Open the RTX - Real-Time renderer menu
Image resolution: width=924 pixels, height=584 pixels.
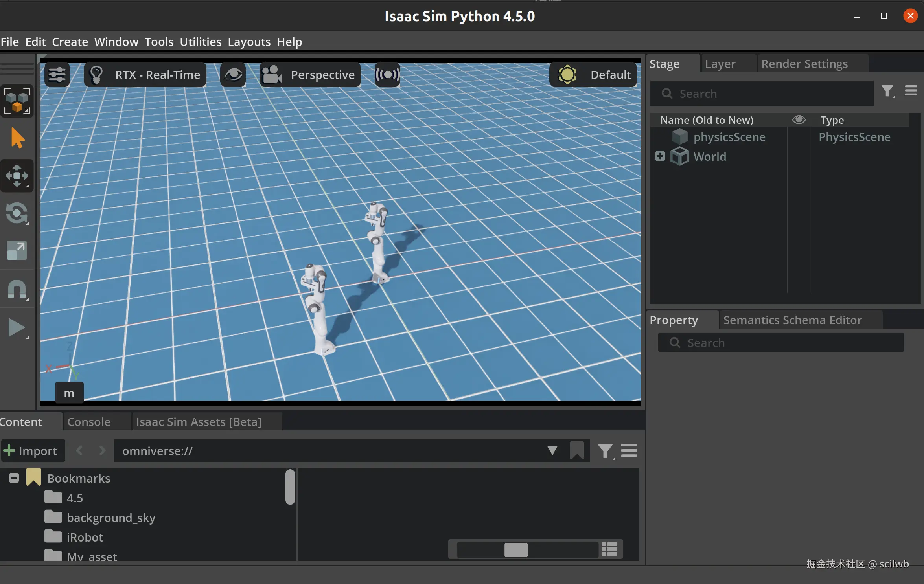[145, 75]
